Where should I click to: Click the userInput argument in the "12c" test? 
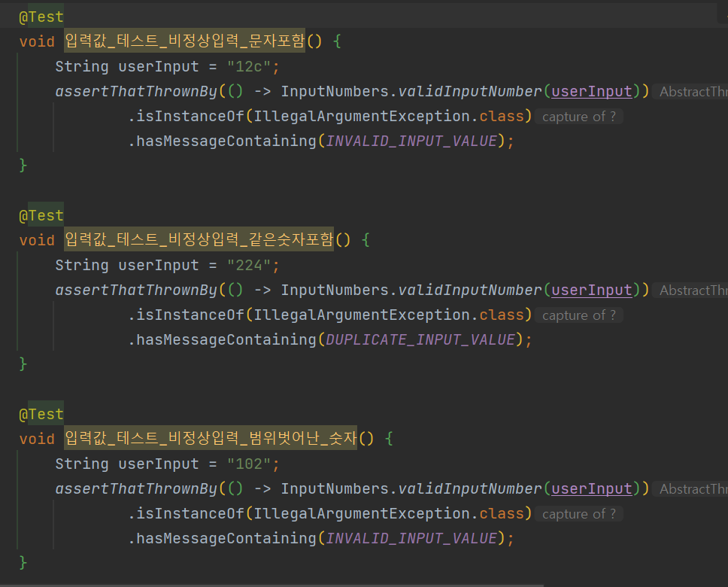click(592, 92)
